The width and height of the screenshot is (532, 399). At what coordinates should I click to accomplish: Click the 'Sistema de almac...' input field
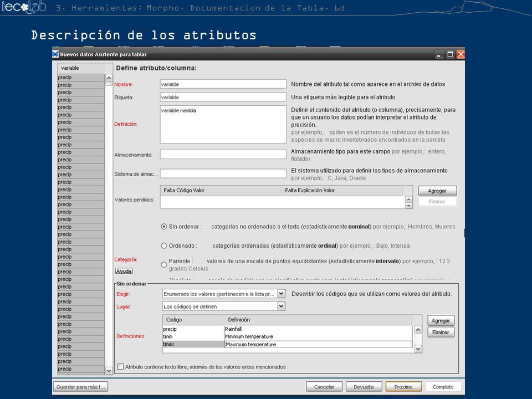tap(223, 173)
